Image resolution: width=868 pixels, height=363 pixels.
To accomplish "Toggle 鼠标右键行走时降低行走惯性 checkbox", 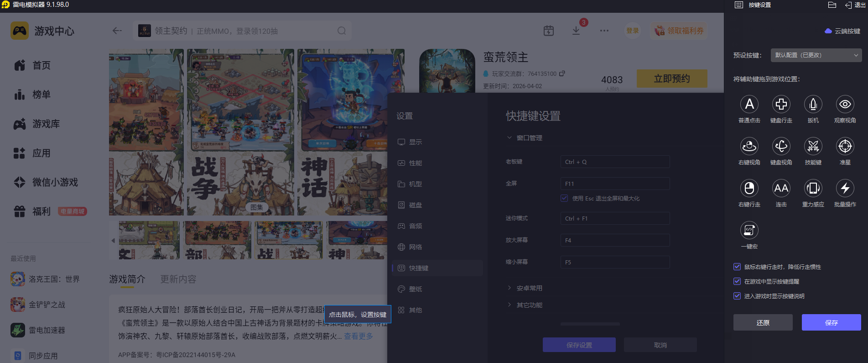I will pos(737,267).
